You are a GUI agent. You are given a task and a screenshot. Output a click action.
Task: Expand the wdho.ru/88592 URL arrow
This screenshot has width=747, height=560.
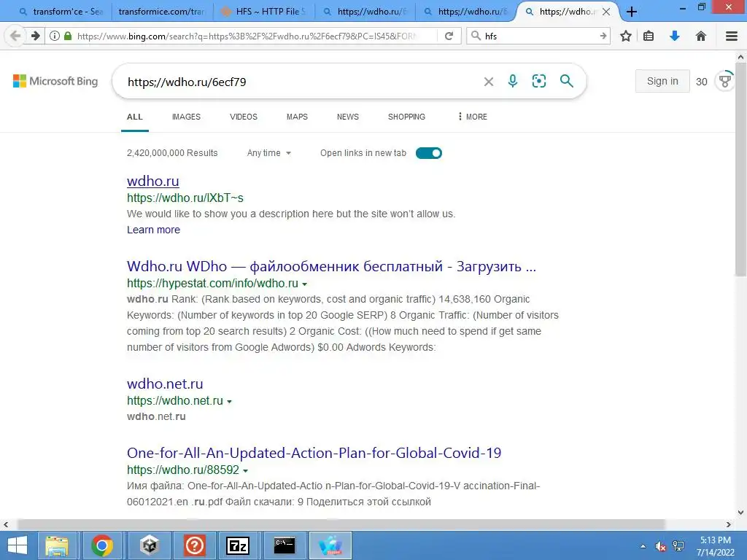[246, 470]
